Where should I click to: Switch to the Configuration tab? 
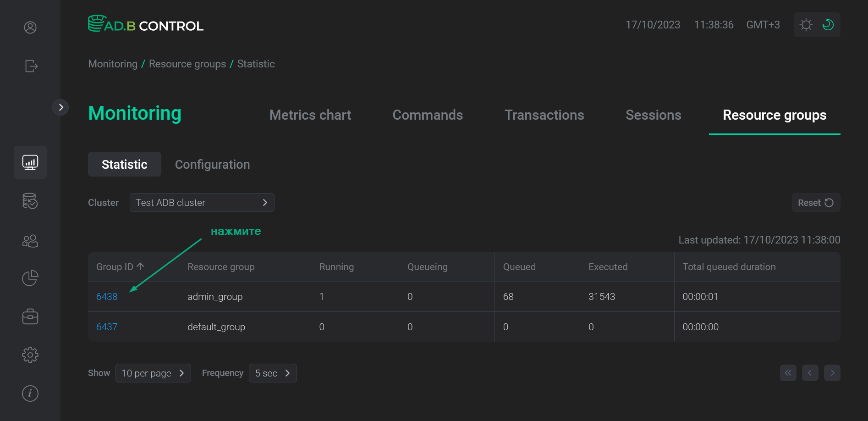[212, 165]
